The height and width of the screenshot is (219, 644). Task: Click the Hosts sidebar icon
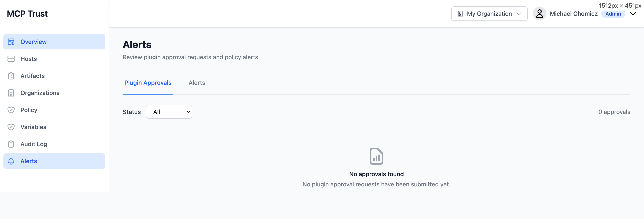click(x=11, y=59)
